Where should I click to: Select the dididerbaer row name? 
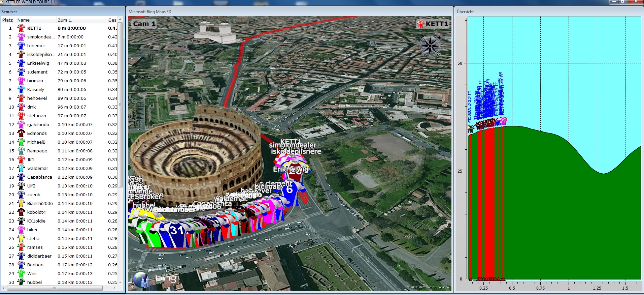[39, 256]
